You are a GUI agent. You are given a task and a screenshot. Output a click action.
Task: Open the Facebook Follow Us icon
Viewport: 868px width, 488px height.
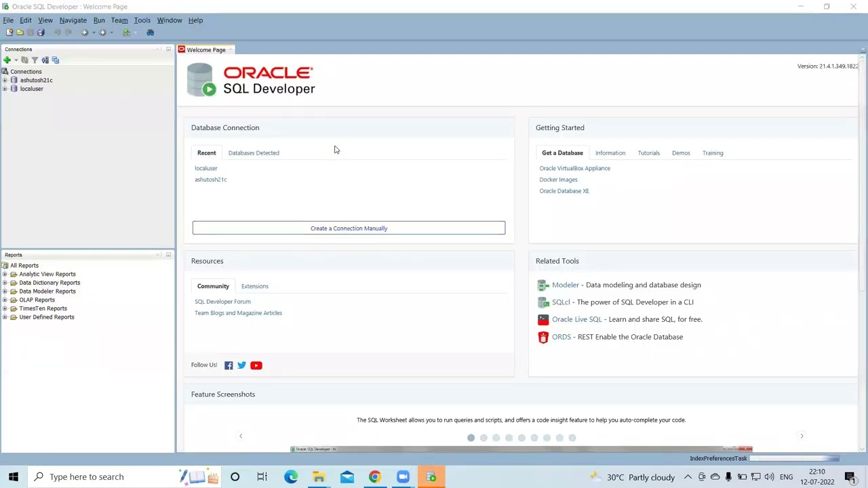(229, 365)
